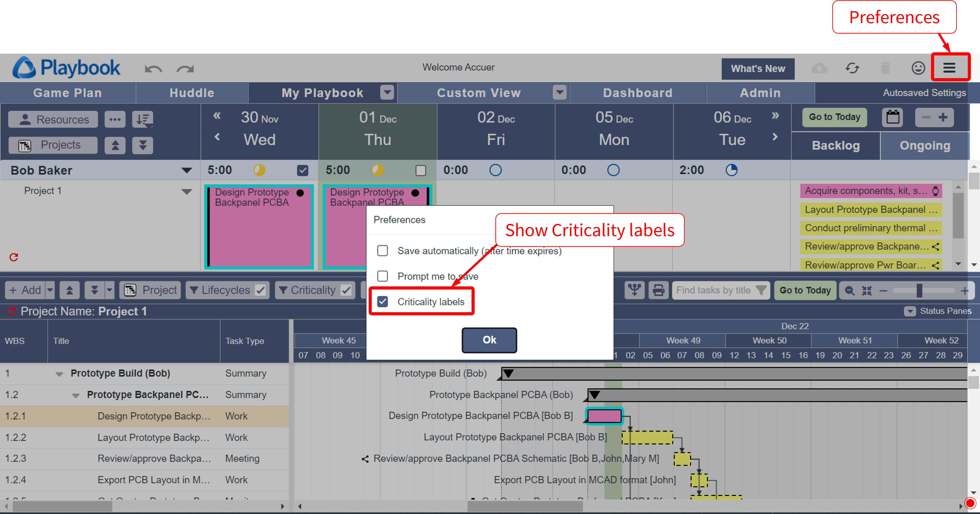Viewport: 980px width, 514px height.
Task: Click the Gantt toolbar Go to Today button
Action: 805,290
